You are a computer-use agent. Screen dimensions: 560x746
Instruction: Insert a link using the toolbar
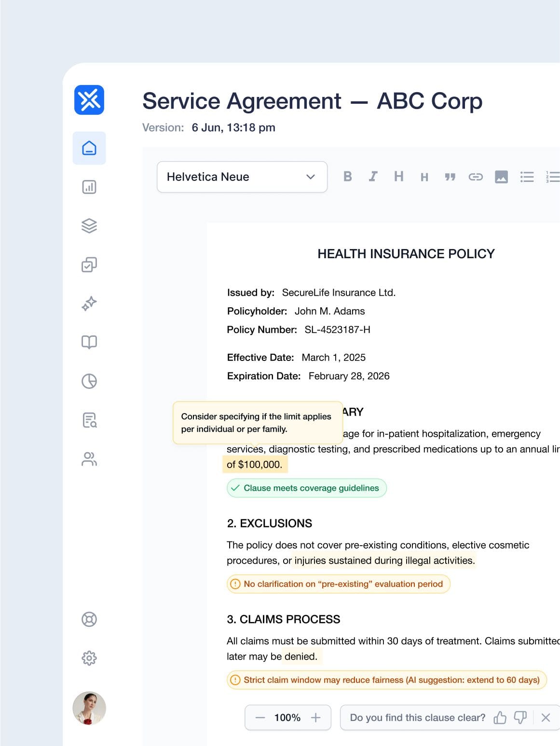tap(476, 177)
